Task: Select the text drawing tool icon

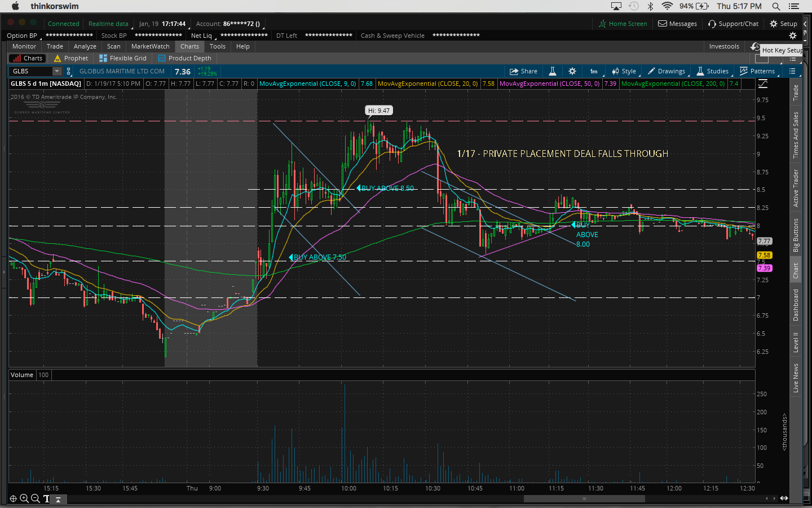Action: [46, 498]
